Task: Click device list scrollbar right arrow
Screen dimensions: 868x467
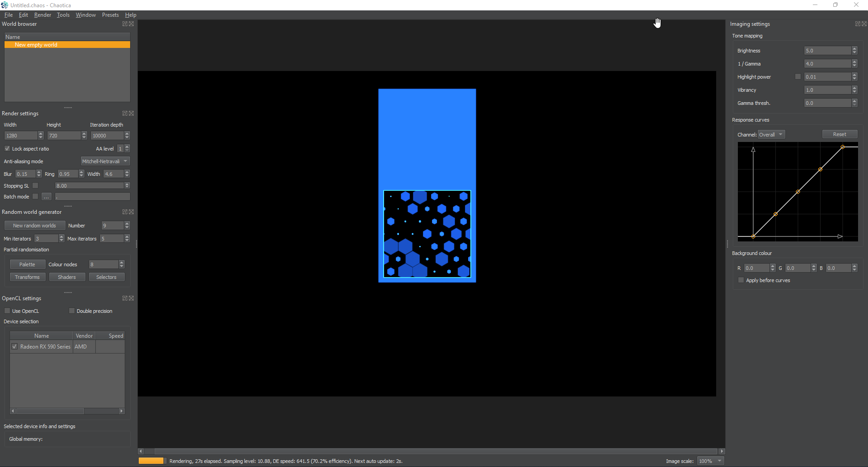Action: click(122, 411)
